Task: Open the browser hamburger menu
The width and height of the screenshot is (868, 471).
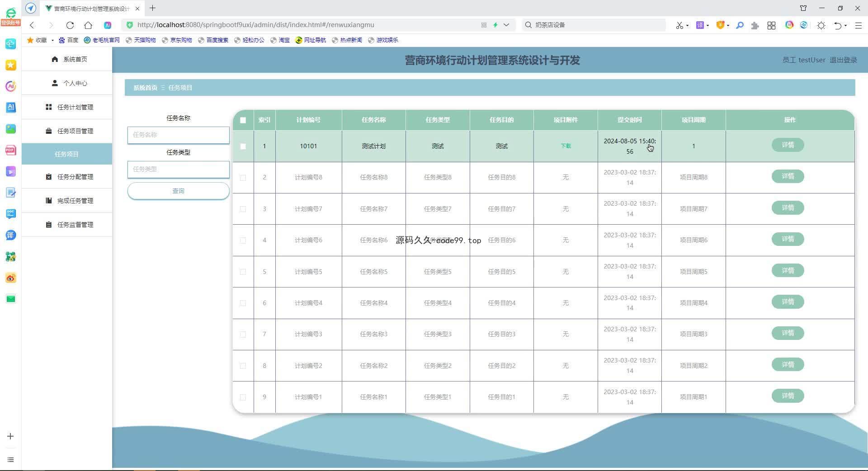Action: coord(858,25)
